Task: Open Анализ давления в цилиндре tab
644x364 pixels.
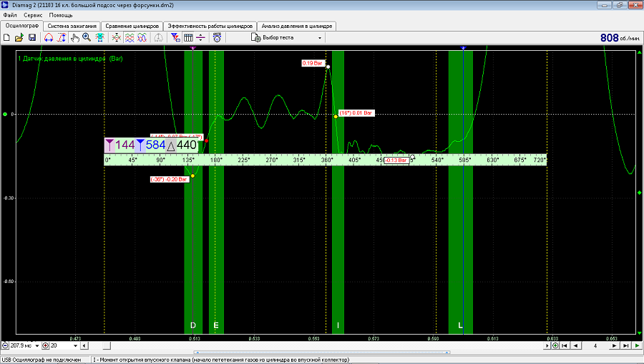Action: [296, 26]
